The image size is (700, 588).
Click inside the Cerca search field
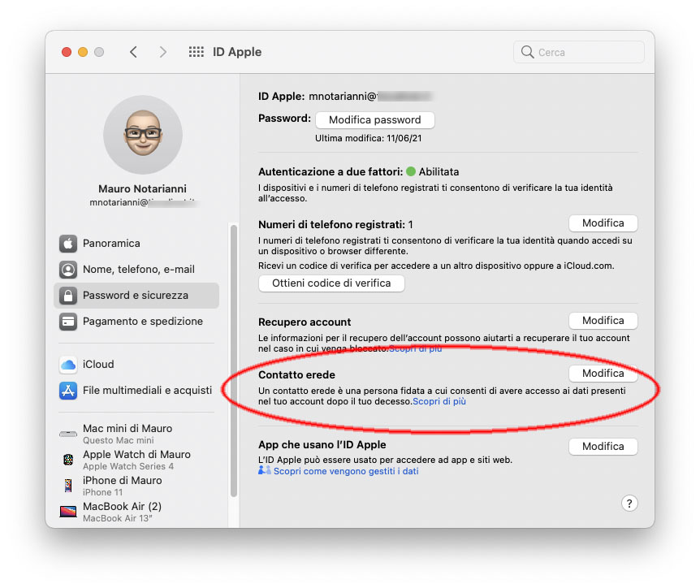pyautogui.click(x=578, y=51)
